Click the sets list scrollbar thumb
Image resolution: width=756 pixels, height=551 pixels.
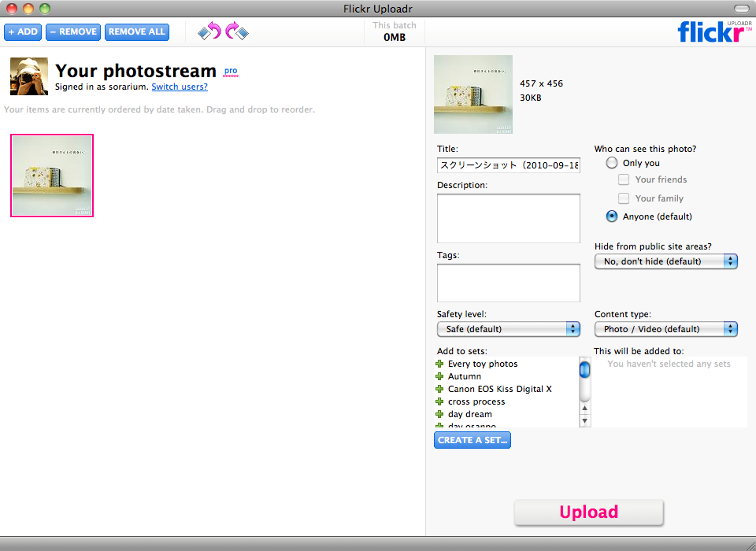585,370
